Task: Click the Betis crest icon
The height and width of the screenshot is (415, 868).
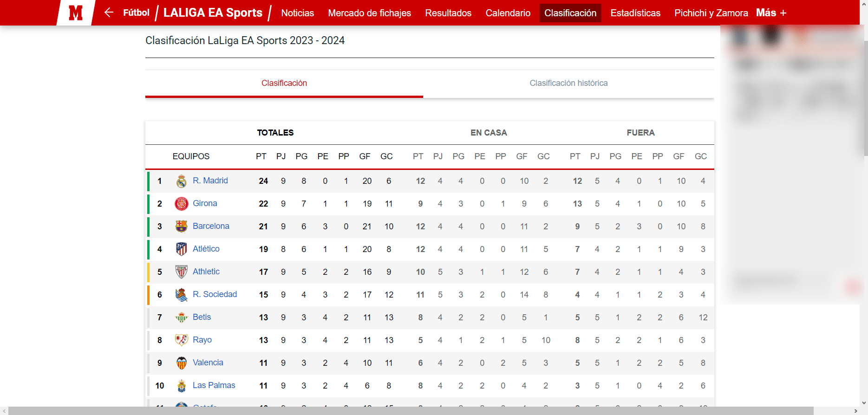Action: point(182,318)
